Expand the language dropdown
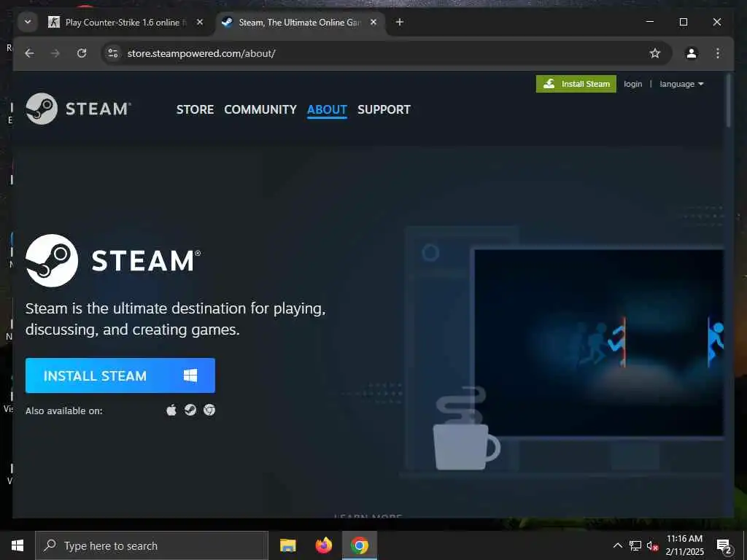 coord(681,84)
